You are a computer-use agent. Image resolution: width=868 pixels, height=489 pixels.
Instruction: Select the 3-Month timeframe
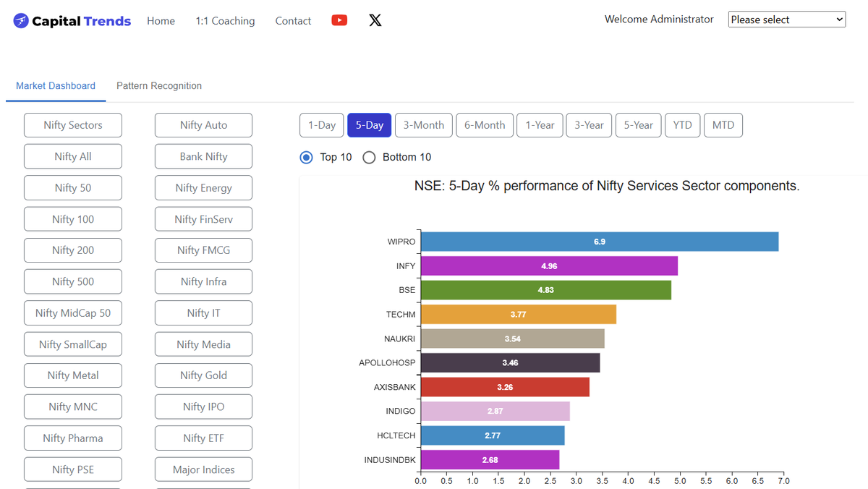pyautogui.click(x=424, y=125)
